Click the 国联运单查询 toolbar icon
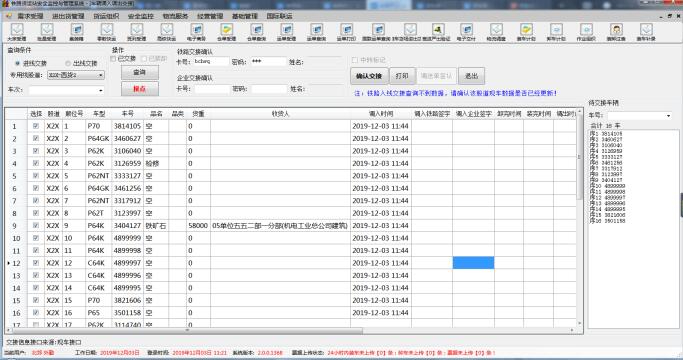The height and width of the screenshot is (360, 683). pos(377,32)
